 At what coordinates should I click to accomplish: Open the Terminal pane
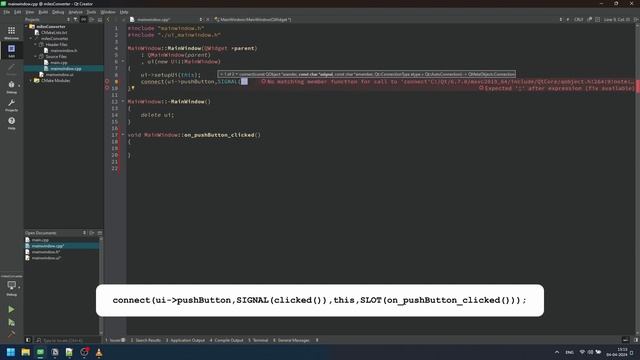pyautogui.click(x=258, y=340)
